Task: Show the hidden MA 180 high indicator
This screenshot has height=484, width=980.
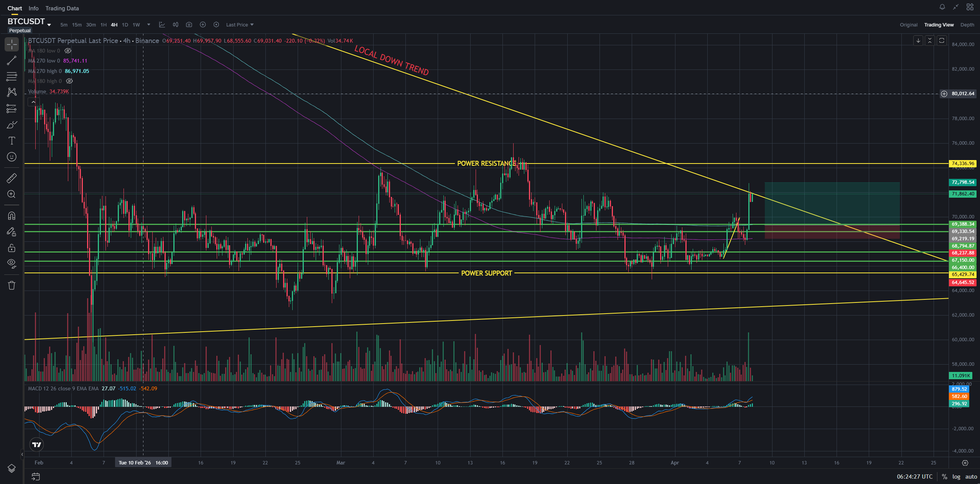Action: click(x=69, y=81)
